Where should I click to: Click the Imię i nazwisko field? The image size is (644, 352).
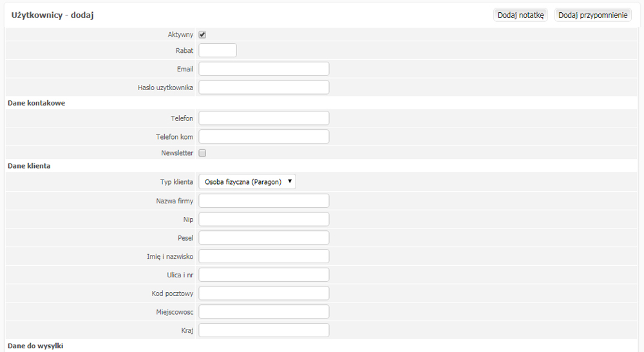[263, 256]
